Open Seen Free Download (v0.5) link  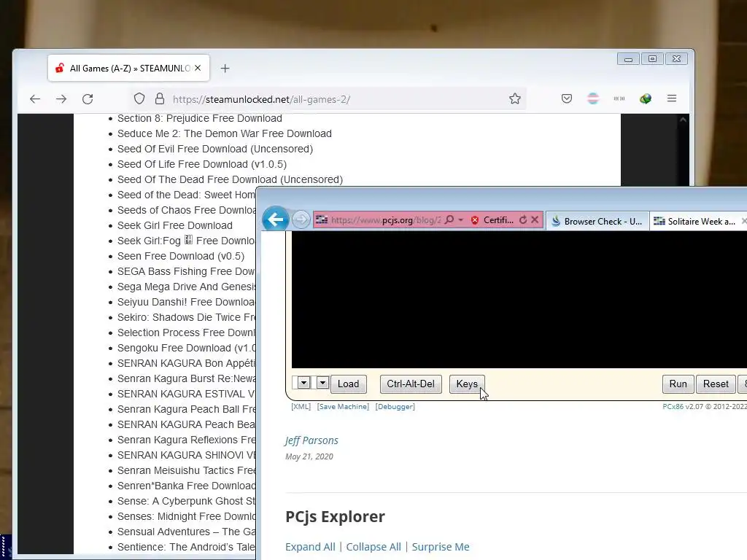pyautogui.click(x=181, y=256)
